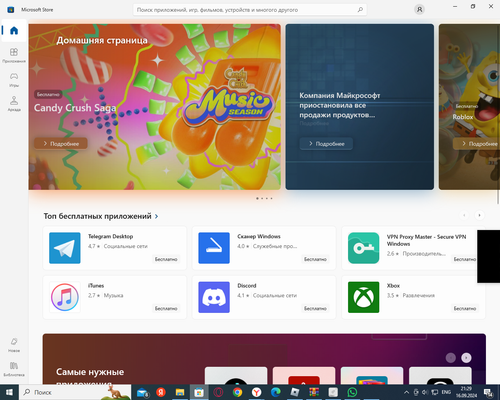This screenshot has height=400, width=500.
Task: Open the iTunes app icon
Action: pyautogui.click(x=65, y=297)
